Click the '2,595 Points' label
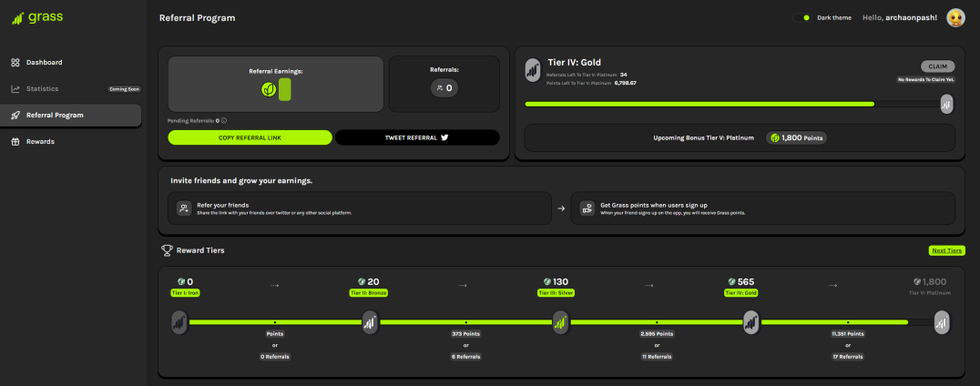The height and width of the screenshot is (386, 980). [x=657, y=334]
